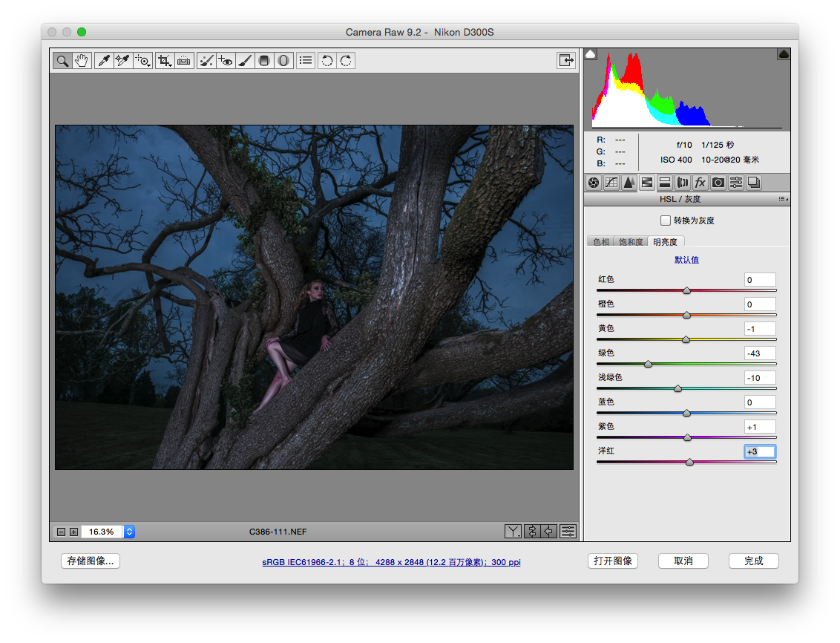Pick the White Balance eyedropper tool

(x=104, y=61)
